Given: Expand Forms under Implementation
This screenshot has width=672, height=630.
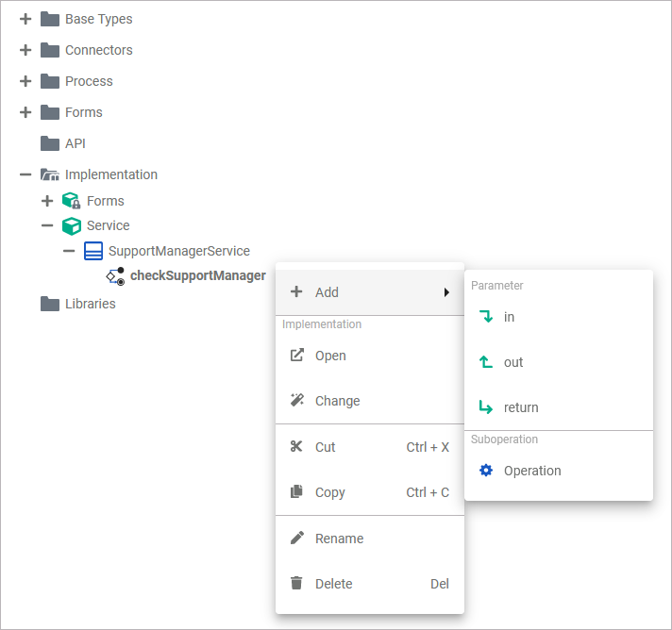Looking at the screenshot, I should (x=47, y=201).
